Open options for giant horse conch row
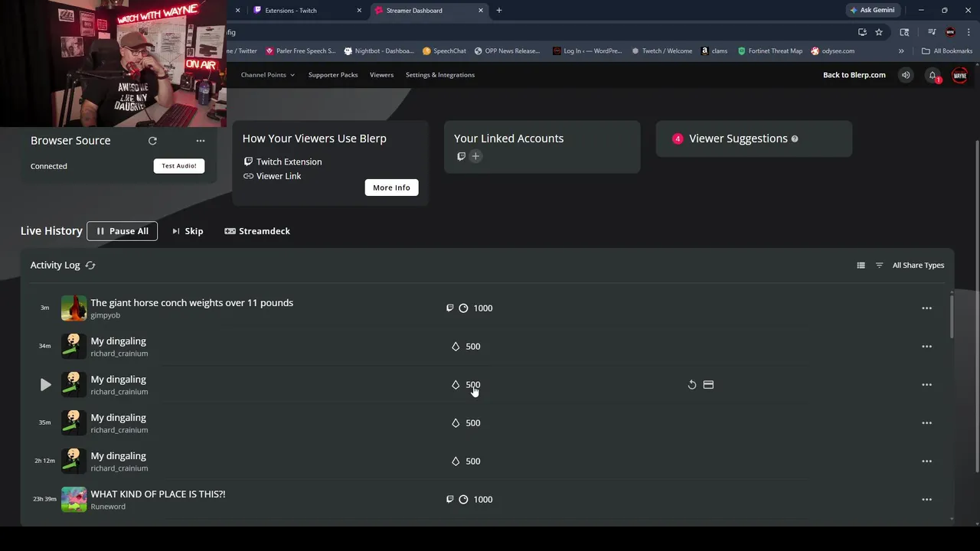The height and width of the screenshot is (551, 980). point(926,308)
